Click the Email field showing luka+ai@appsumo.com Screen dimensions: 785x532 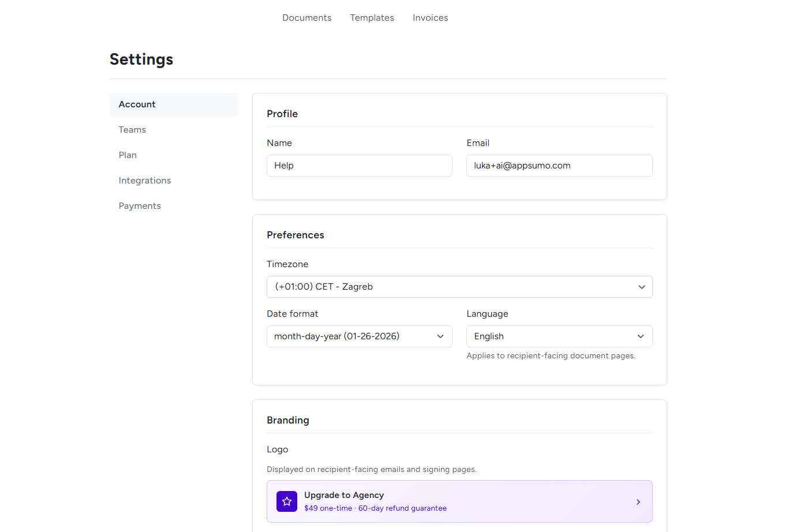coord(559,165)
